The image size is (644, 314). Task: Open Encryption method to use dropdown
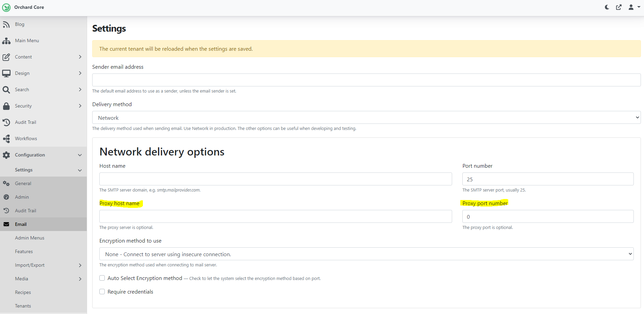[366, 254]
